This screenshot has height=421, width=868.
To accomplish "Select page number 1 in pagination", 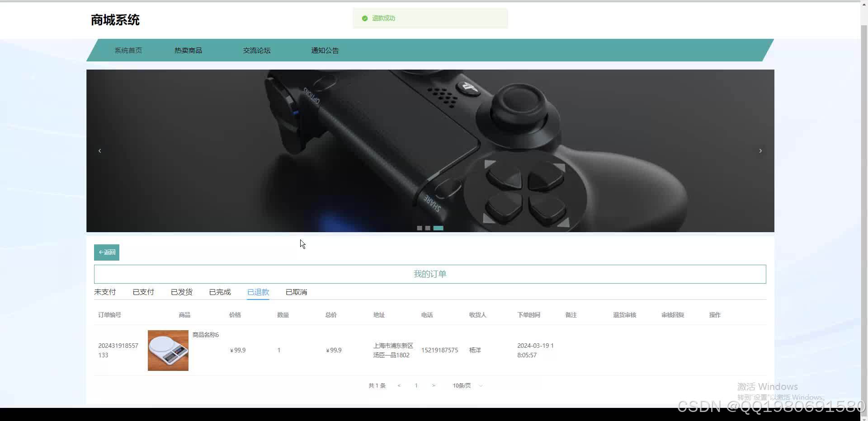I will pos(416,386).
